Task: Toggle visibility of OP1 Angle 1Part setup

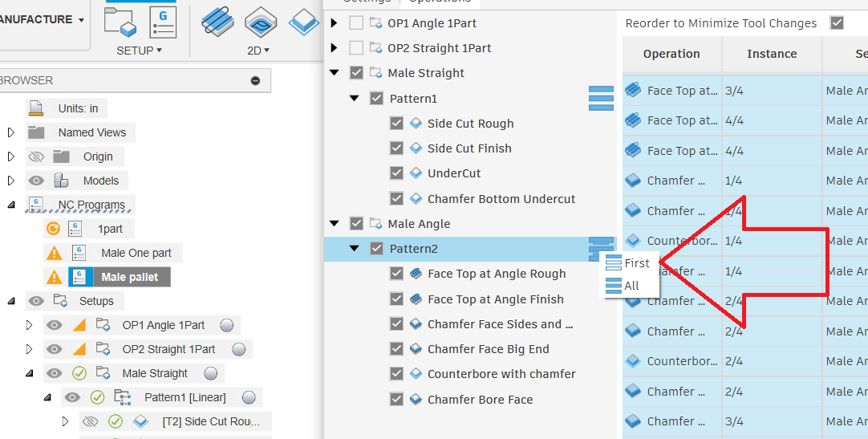Action: pyautogui.click(x=54, y=325)
